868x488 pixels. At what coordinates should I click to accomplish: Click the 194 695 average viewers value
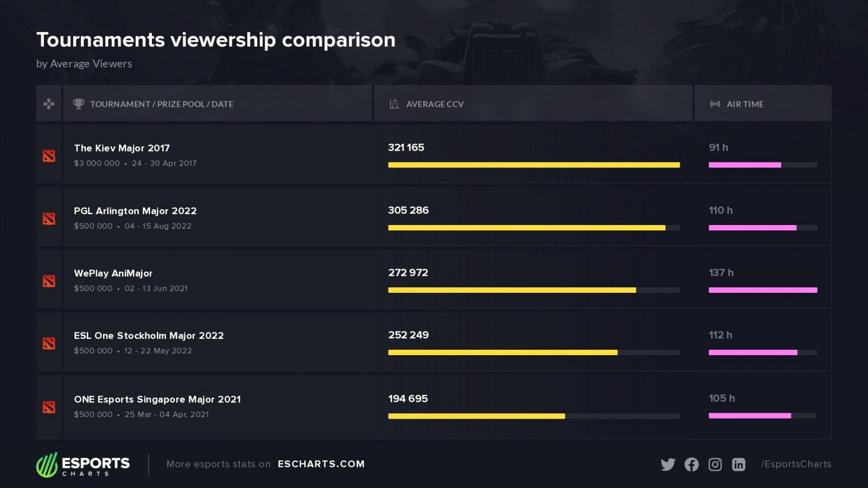pos(408,399)
